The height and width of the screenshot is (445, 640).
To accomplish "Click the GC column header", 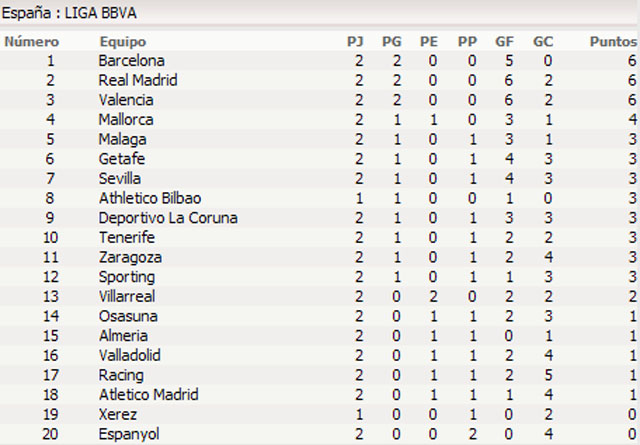I will (543, 42).
